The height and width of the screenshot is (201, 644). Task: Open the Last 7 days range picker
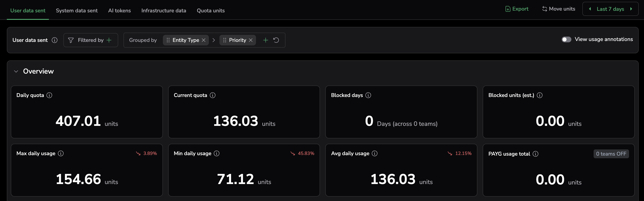[610, 9]
